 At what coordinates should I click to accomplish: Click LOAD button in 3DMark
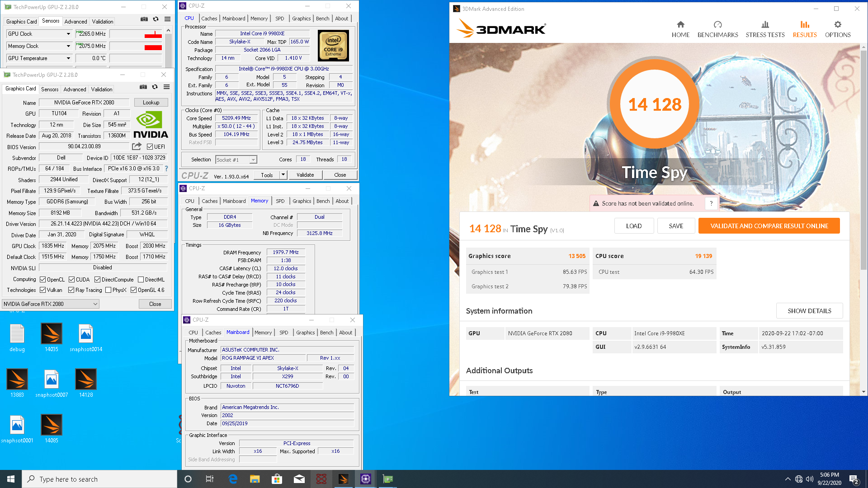click(x=634, y=226)
